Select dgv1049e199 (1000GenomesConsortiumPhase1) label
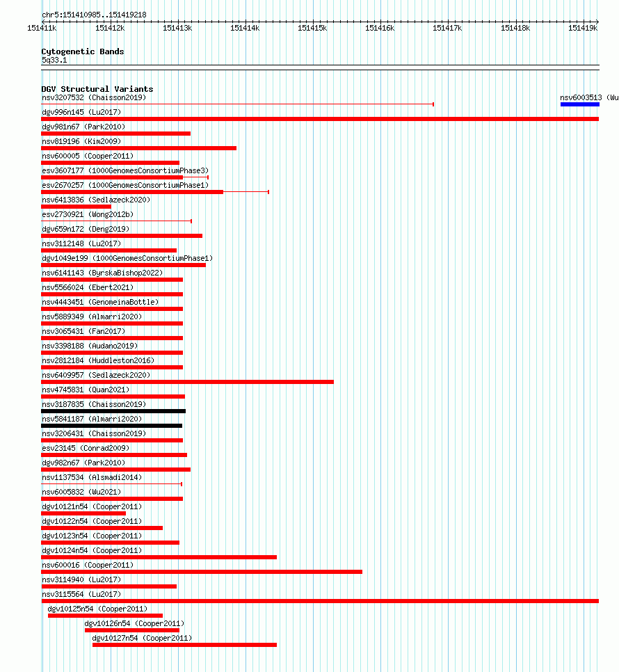 coord(127,258)
